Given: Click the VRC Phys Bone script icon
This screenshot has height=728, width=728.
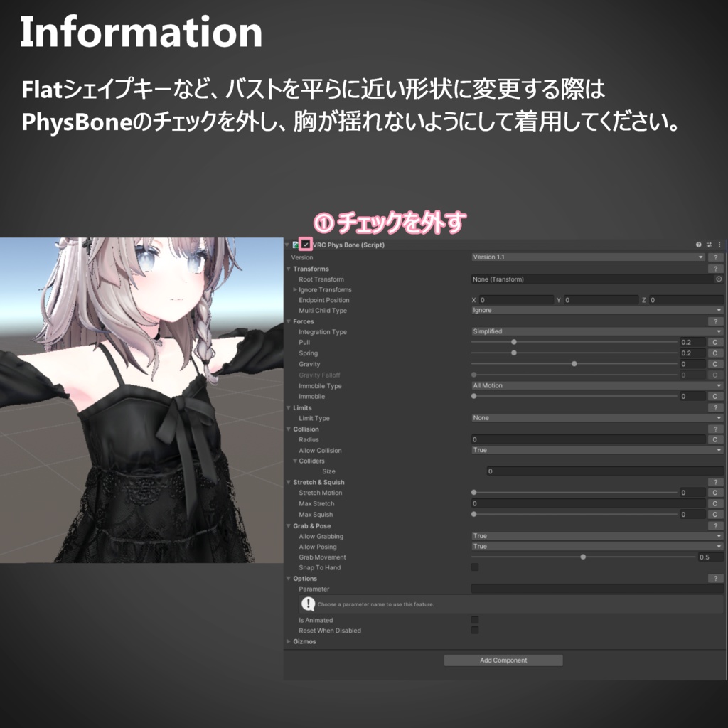Looking at the screenshot, I should [296, 245].
